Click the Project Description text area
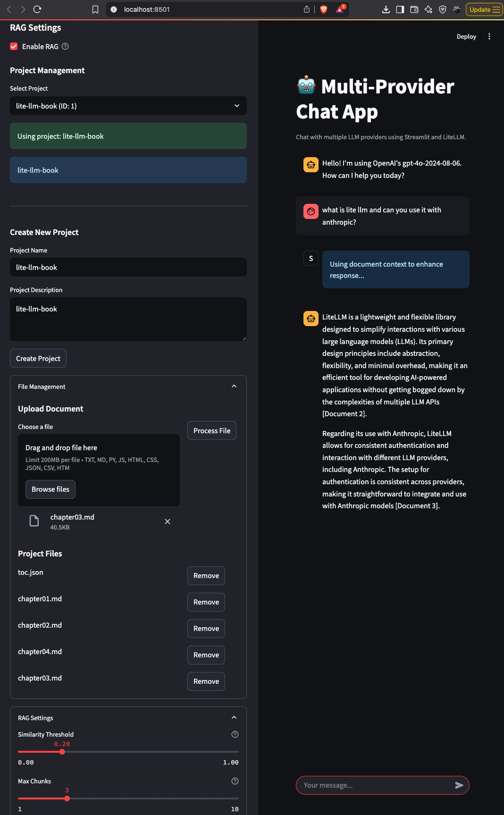This screenshot has height=815, width=504. click(128, 319)
